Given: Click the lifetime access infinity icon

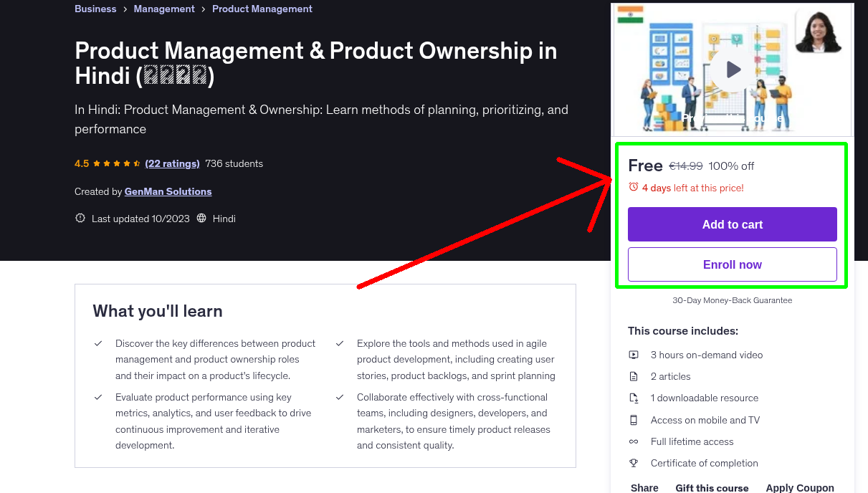Looking at the screenshot, I should (634, 441).
